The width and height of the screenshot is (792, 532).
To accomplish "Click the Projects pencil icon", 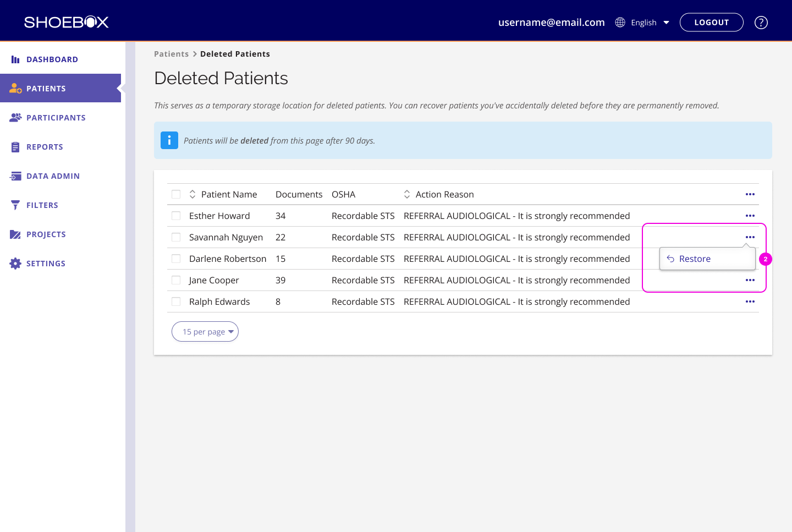I will tap(15, 234).
